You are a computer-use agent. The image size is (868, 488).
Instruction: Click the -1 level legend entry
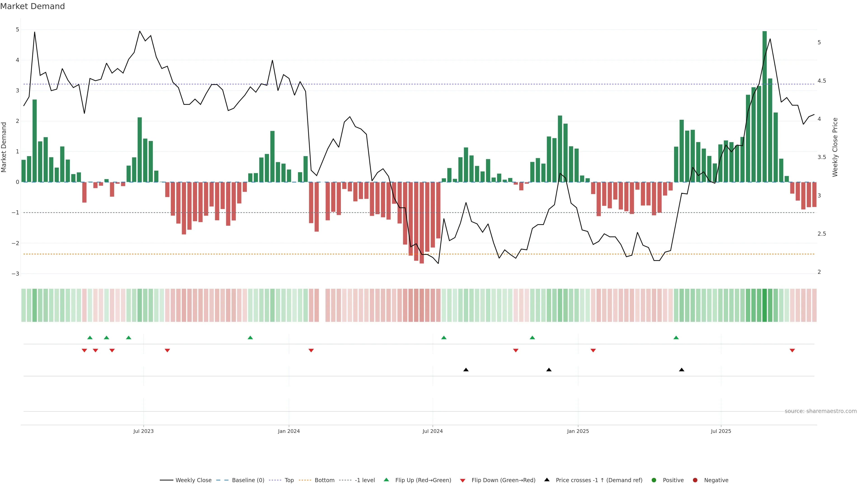[365, 480]
